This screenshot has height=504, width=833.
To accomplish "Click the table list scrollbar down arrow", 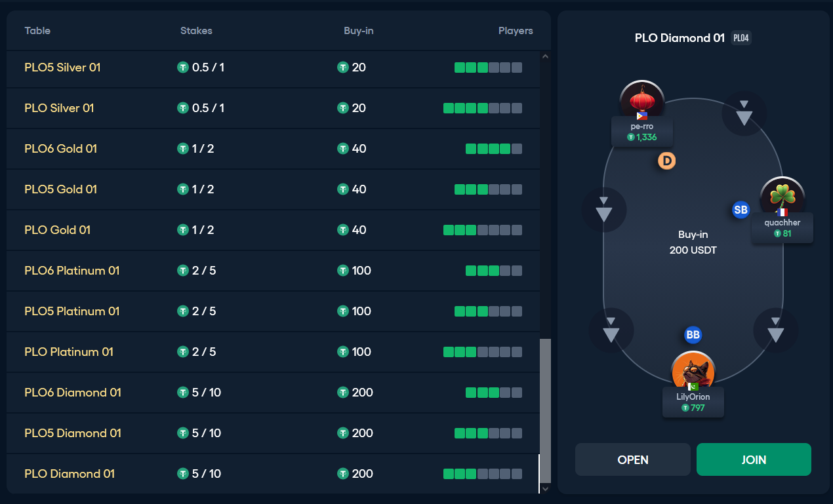I will (x=545, y=488).
